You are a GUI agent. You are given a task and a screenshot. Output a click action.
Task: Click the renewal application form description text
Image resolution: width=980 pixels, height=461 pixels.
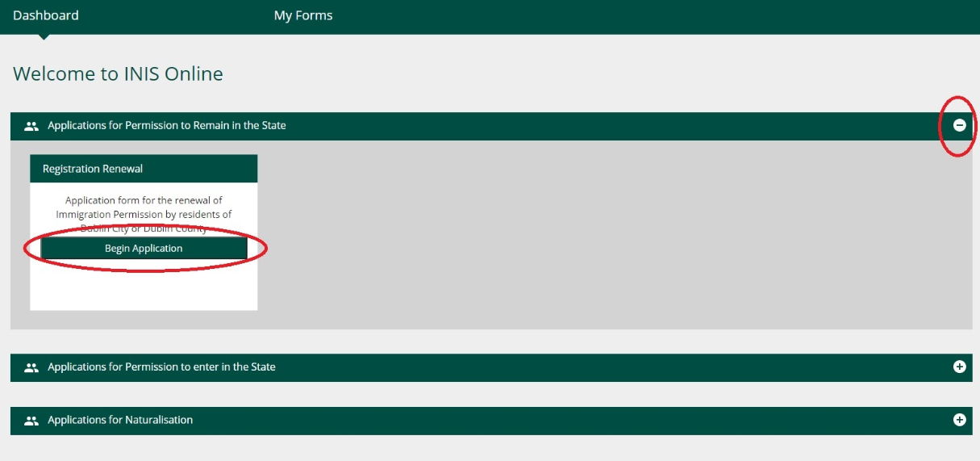144,214
